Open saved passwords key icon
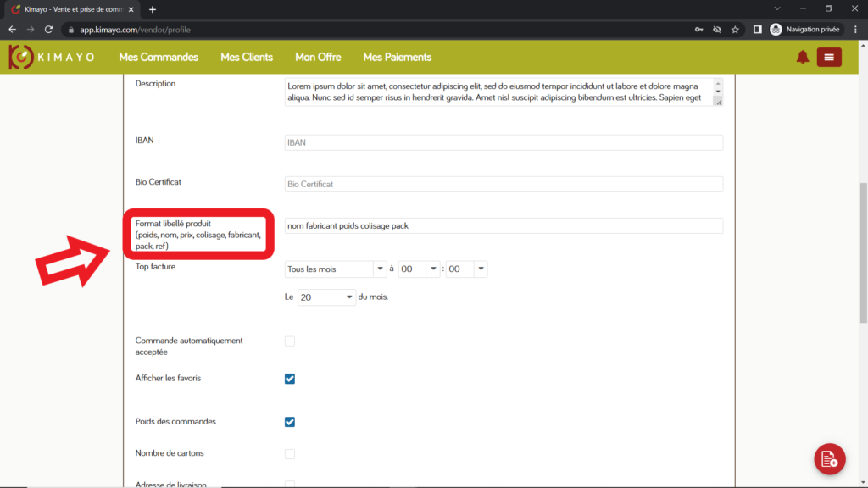 [x=698, y=30]
